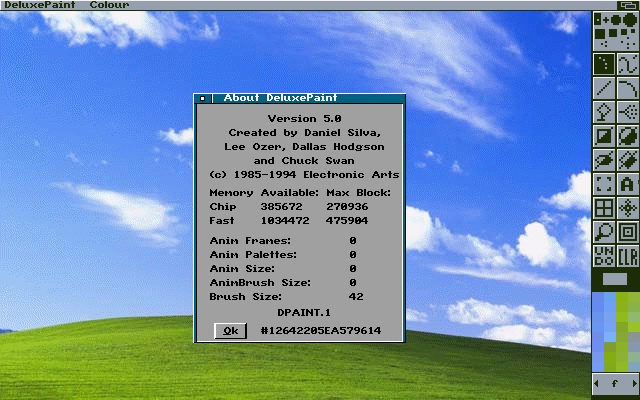Open the Colour menu
The image size is (640, 400).
(x=109, y=5)
